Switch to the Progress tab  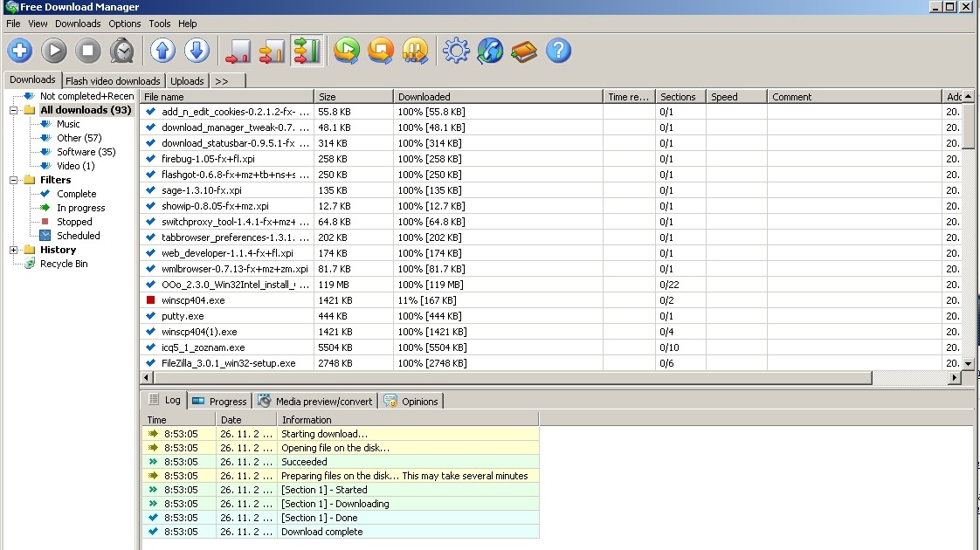pos(219,402)
